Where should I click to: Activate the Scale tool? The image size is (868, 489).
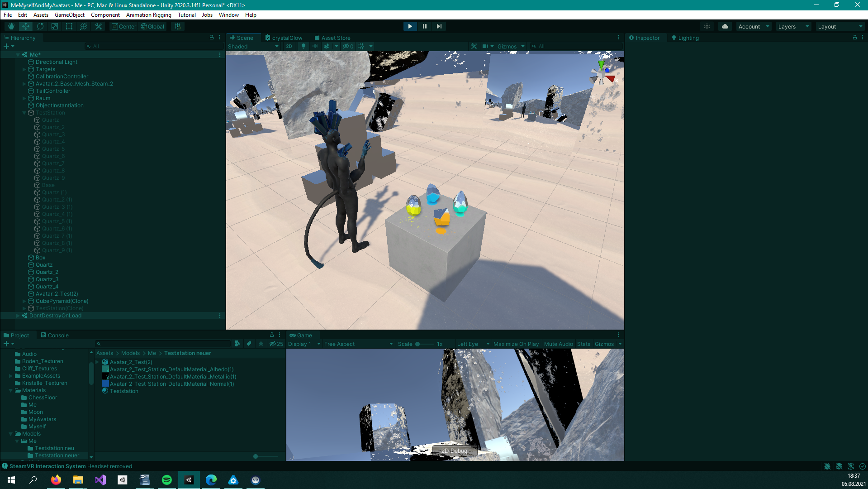click(x=55, y=26)
